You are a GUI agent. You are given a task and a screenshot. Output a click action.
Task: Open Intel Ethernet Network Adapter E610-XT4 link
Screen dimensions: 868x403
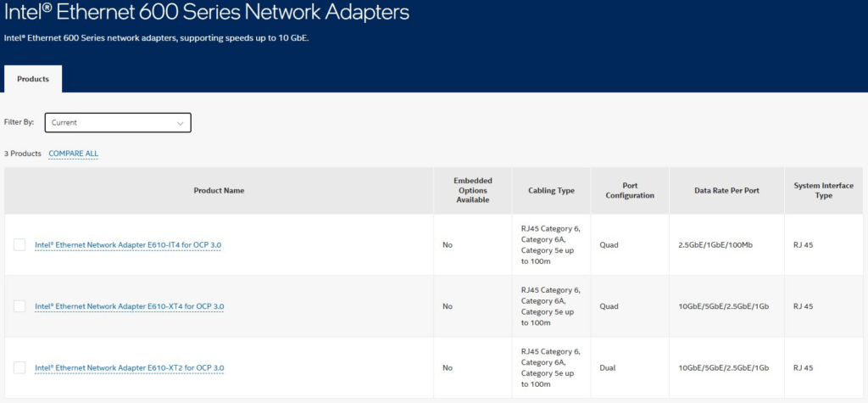click(130, 306)
